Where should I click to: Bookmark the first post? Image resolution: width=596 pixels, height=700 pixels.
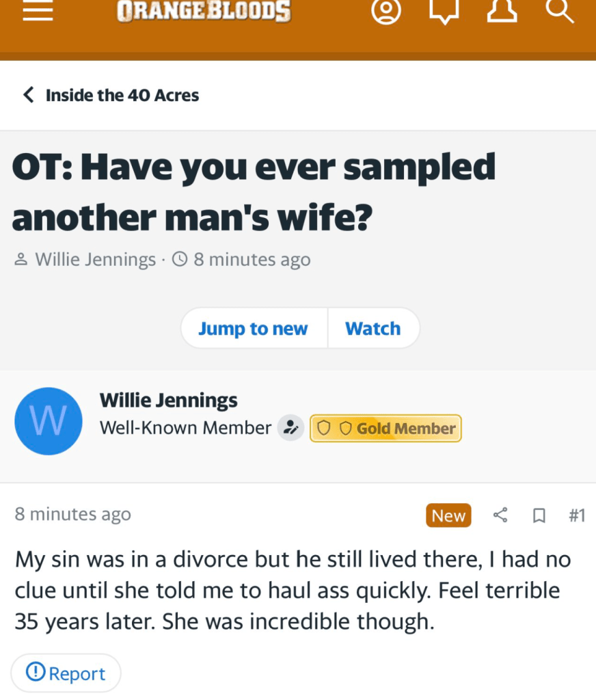tap(539, 515)
